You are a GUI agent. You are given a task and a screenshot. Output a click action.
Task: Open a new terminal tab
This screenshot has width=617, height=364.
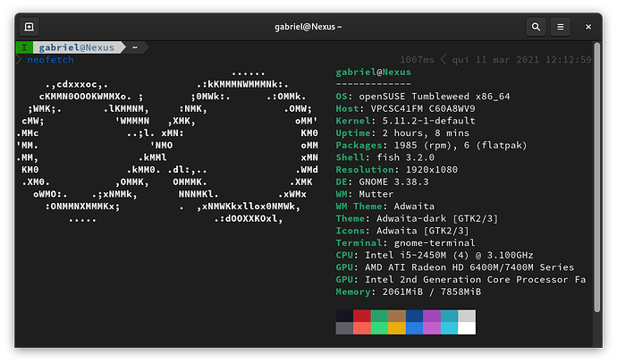[30, 27]
